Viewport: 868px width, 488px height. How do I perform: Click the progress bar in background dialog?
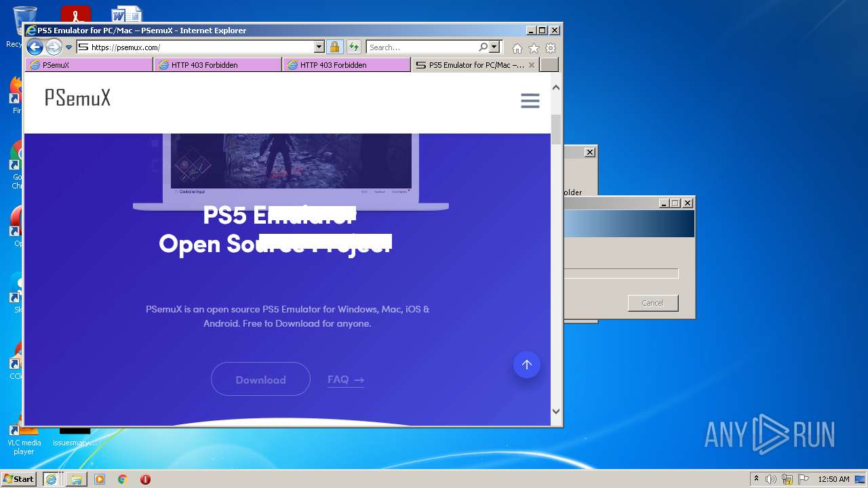click(x=621, y=274)
